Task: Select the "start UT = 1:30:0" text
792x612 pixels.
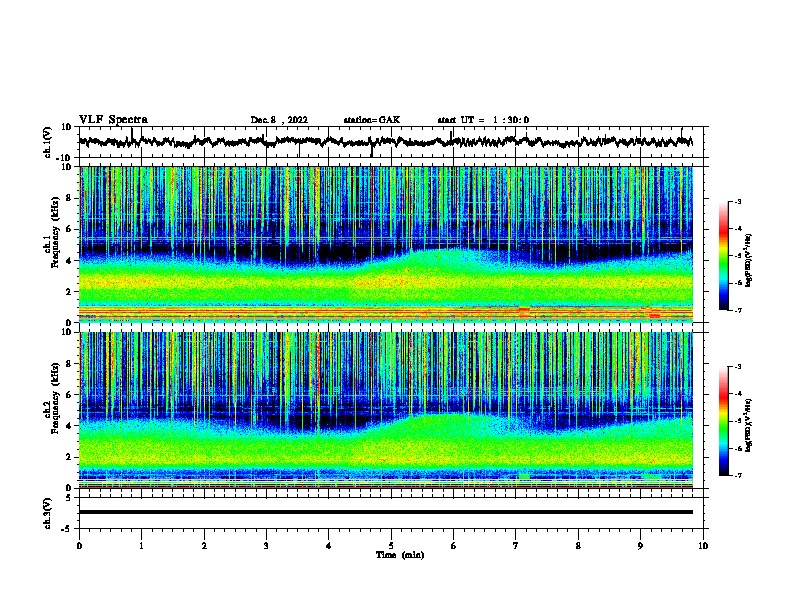Action: coord(483,120)
